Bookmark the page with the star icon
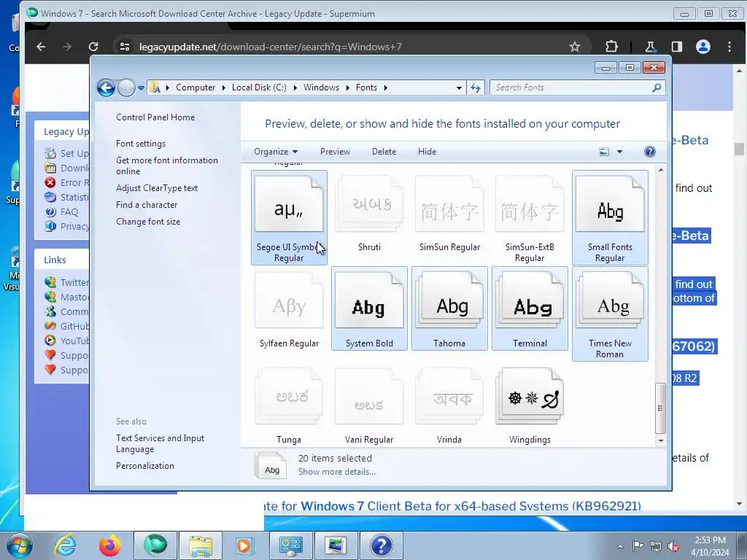 tap(575, 47)
